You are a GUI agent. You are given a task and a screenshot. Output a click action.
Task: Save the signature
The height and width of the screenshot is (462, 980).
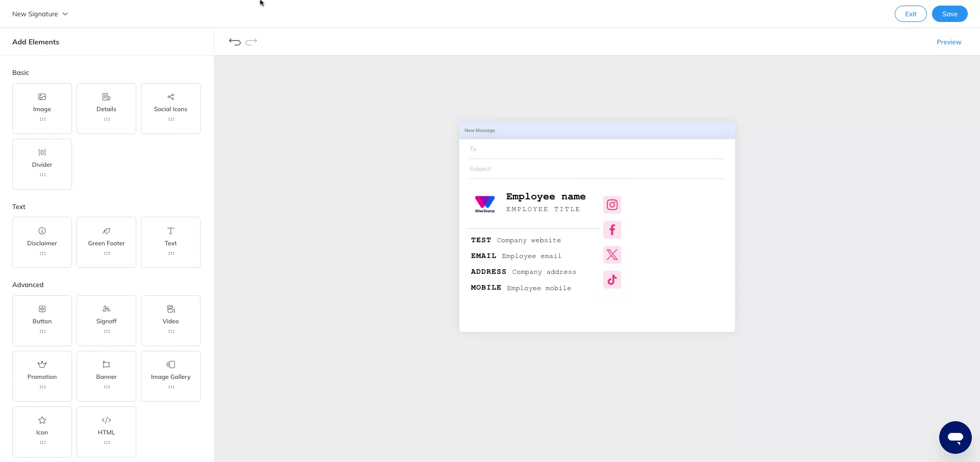pos(949,14)
